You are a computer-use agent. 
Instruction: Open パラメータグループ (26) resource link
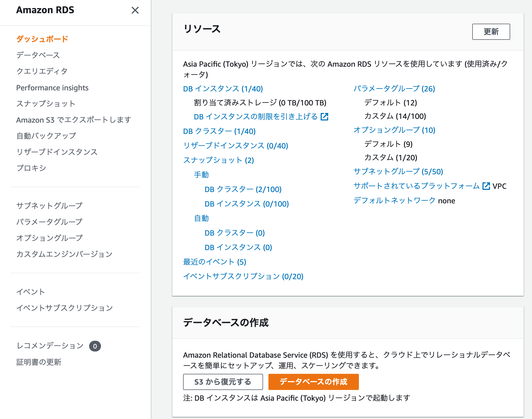(x=394, y=89)
